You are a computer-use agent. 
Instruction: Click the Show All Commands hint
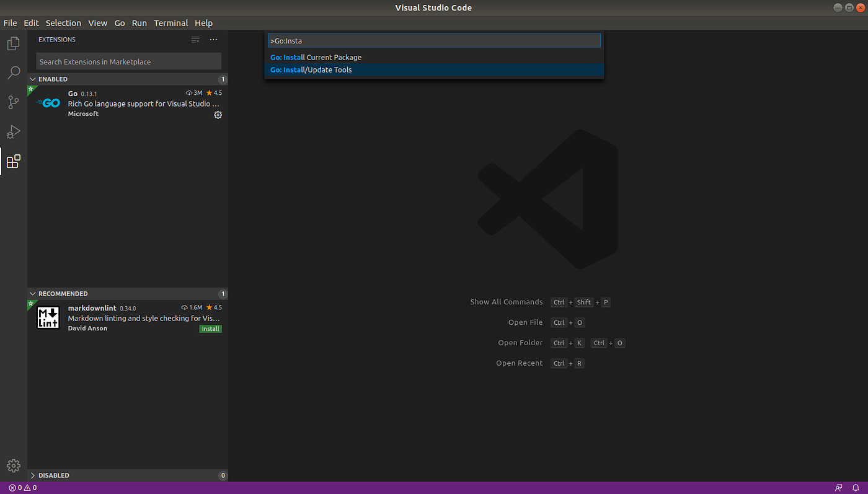click(506, 302)
